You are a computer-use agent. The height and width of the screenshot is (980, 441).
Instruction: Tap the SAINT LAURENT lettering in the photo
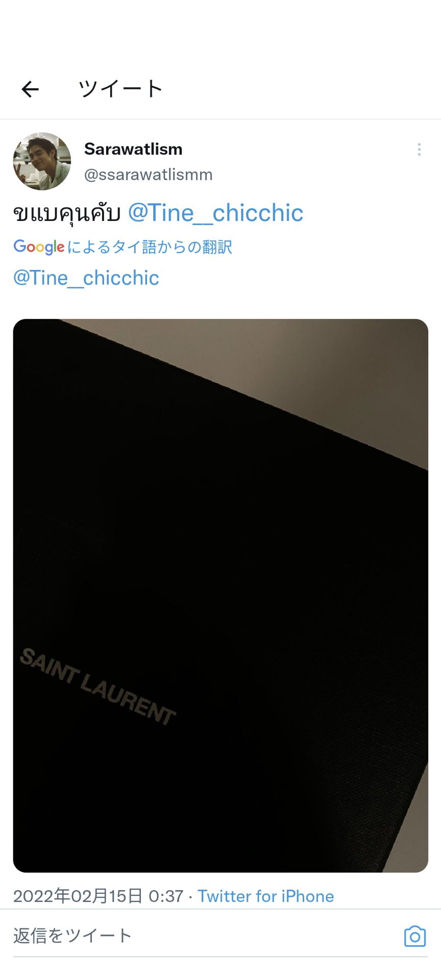coord(98,687)
